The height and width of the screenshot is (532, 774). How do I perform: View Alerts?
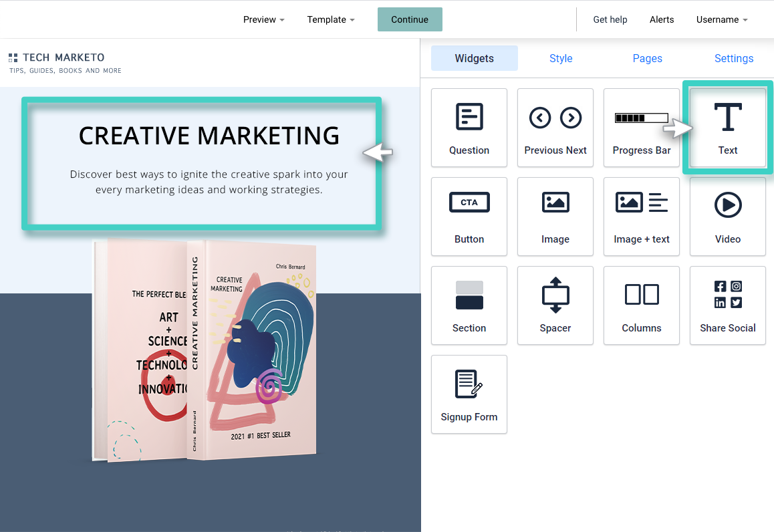[662, 20]
